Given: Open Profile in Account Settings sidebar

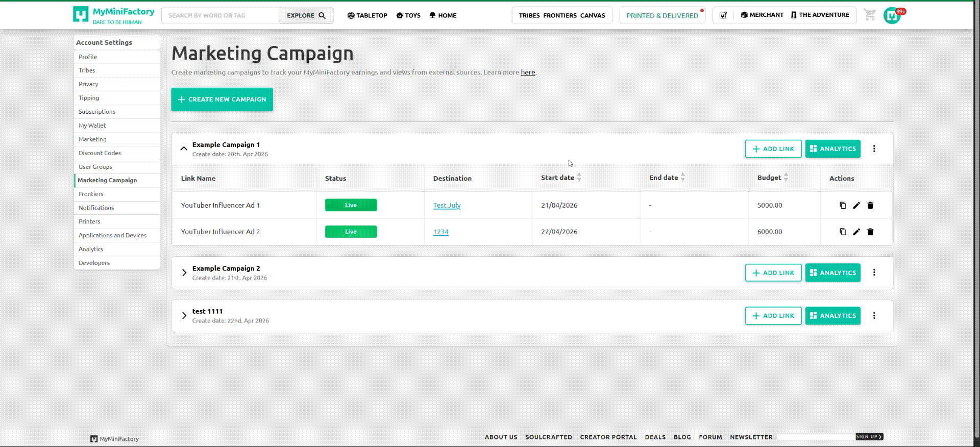Looking at the screenshot, I should (117, 57).
